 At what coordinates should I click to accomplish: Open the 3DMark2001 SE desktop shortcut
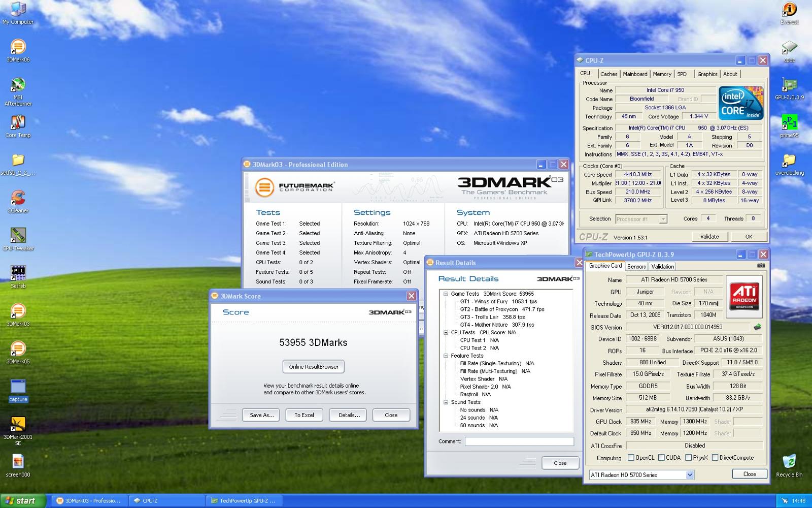point(18,430)
